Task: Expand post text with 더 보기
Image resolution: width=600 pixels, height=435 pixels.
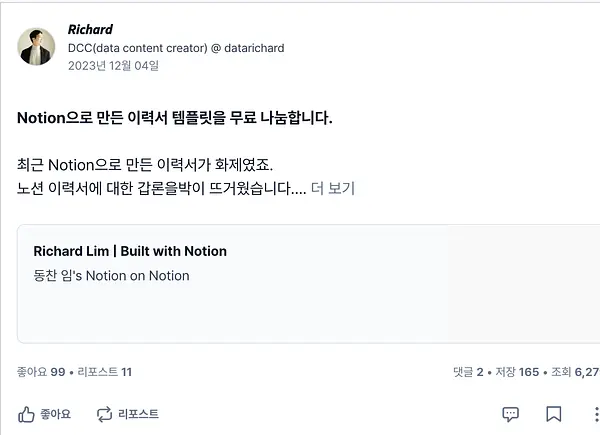Action: [x=333, y=188]
